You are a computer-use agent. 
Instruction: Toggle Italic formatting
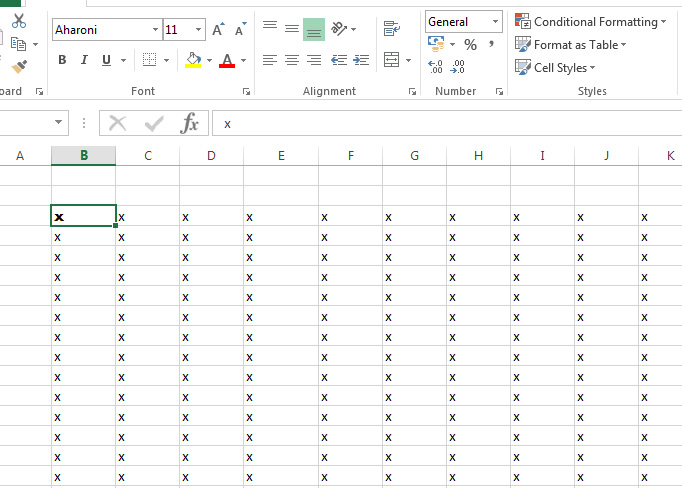point(84,61)
